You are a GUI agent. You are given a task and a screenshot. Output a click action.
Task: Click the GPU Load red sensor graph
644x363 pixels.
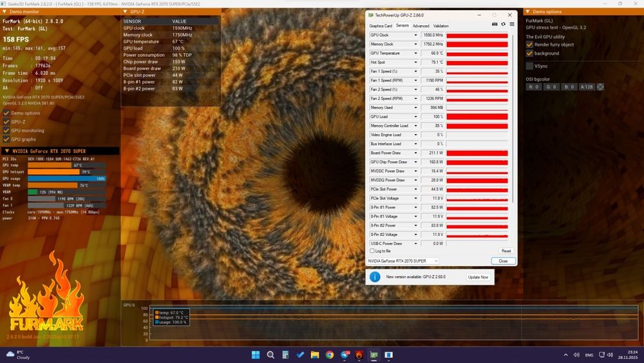[477, 117]
